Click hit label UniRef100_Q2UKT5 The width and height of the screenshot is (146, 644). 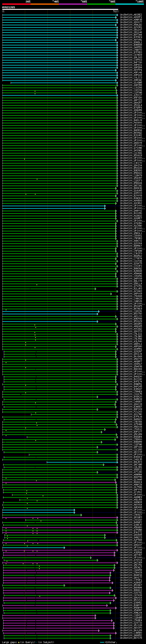click(131, 263)
